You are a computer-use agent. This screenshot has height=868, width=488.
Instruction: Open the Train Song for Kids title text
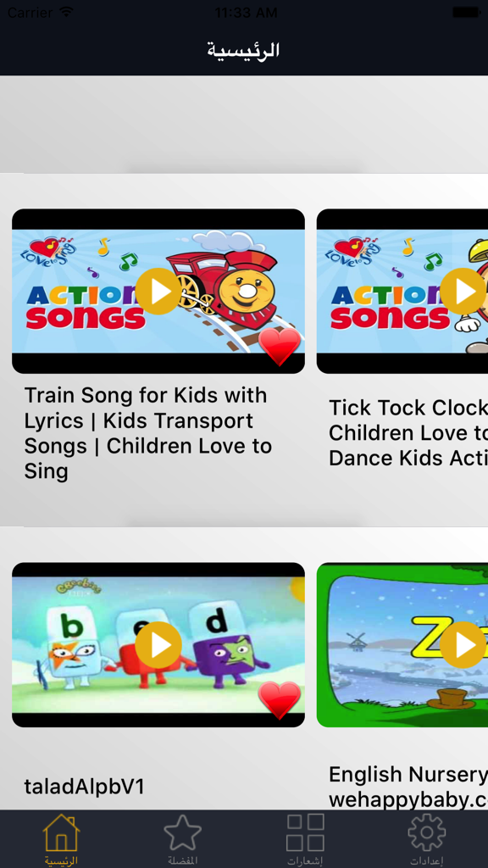(x=148, y=433)
